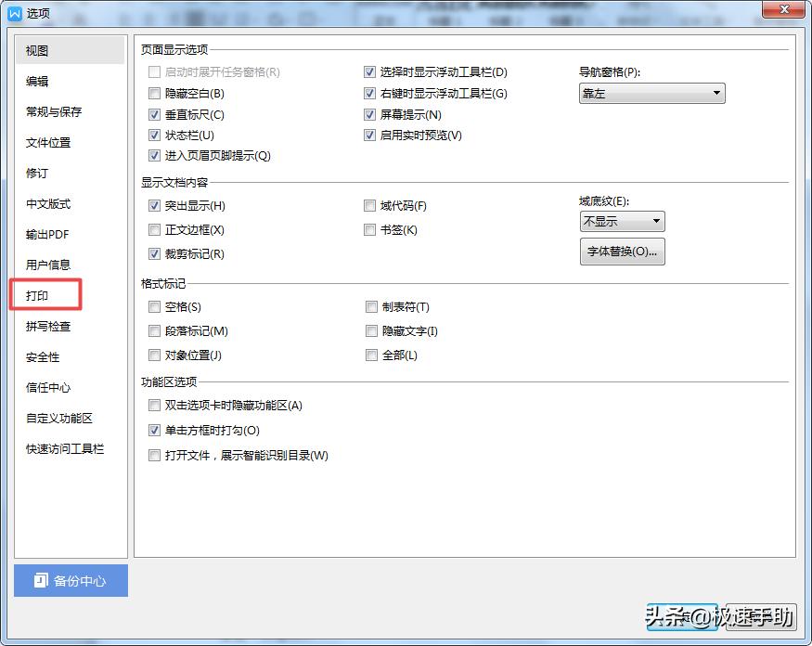This screenshot has height=646, width=812.
Task: Click the WPS logo in the title bar
Action: coord(12,13)
